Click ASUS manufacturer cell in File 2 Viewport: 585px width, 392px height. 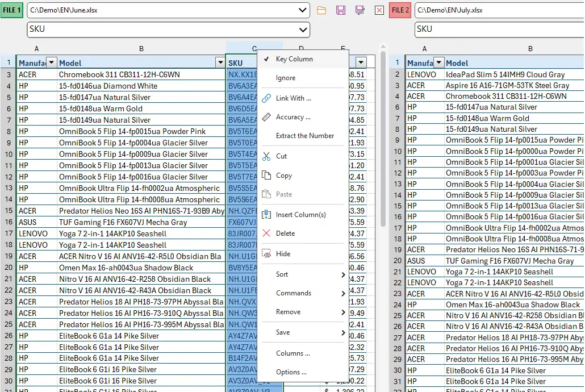[x=425, y=261]
